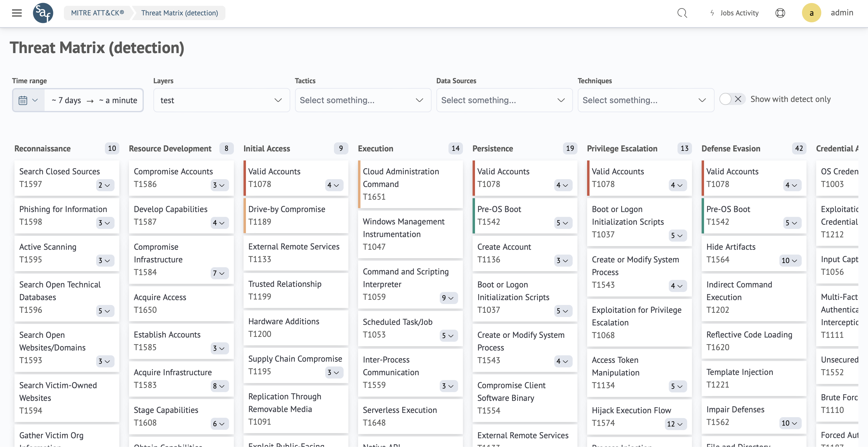Screen dimensions: 868x447
Task: Click the ~ 7 days start time
Action: (x=66, y=100)
